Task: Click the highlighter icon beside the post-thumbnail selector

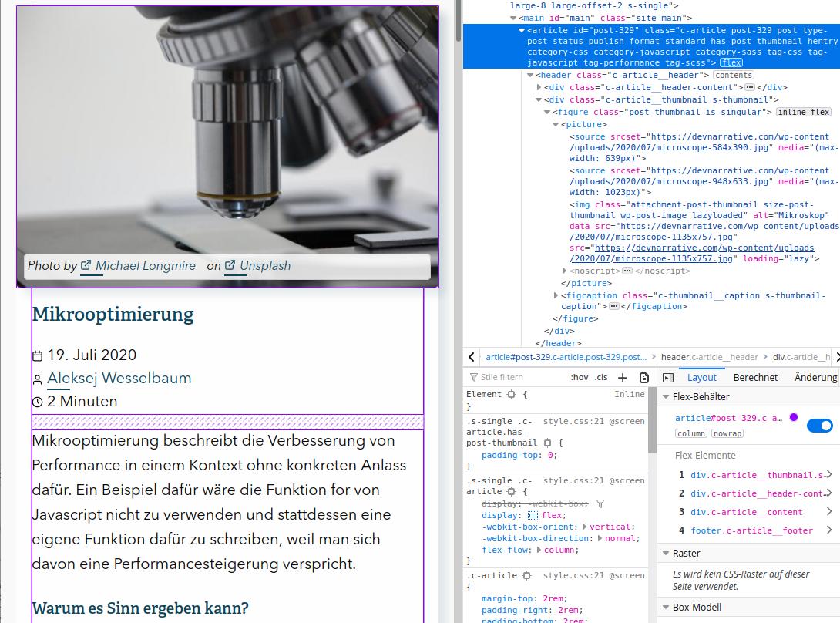Action: 547,443
